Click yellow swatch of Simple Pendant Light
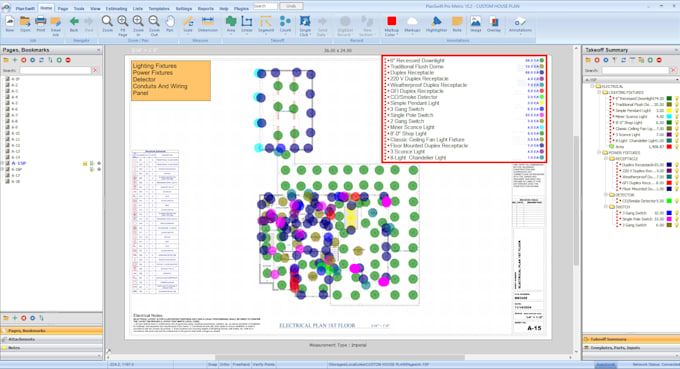The width and height of the screenshot is (680, 369). click(669, 111)
